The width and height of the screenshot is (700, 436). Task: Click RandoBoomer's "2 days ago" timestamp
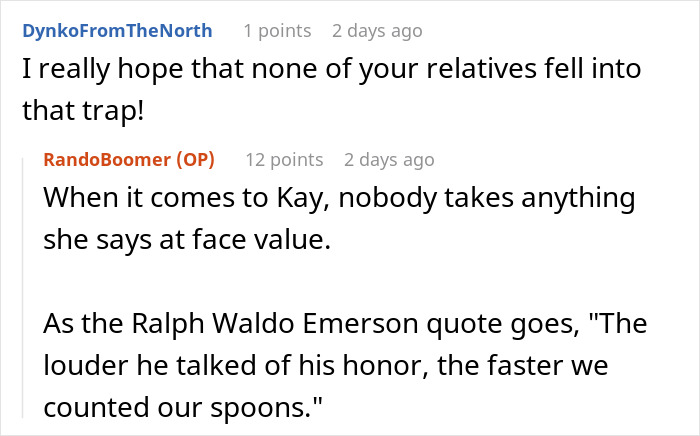tap(389, 160)
